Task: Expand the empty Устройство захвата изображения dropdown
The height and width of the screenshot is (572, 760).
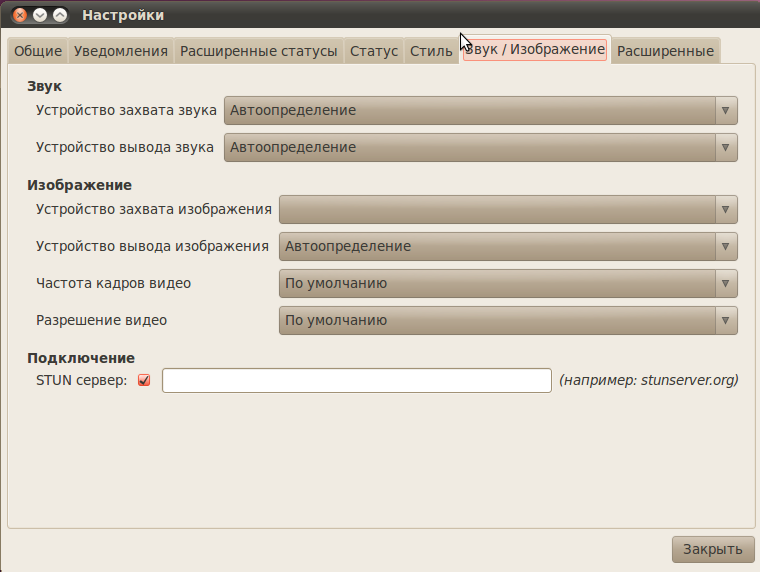Action: click(508, 209)
